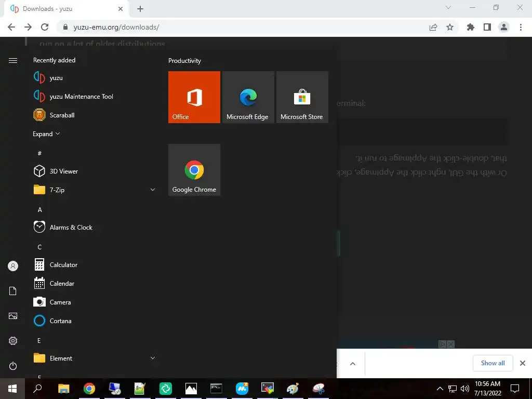The width and height of the screenshot is (532, 399).
Task: Close the Downloads - yuzu tab
Action: coord(121,9)
